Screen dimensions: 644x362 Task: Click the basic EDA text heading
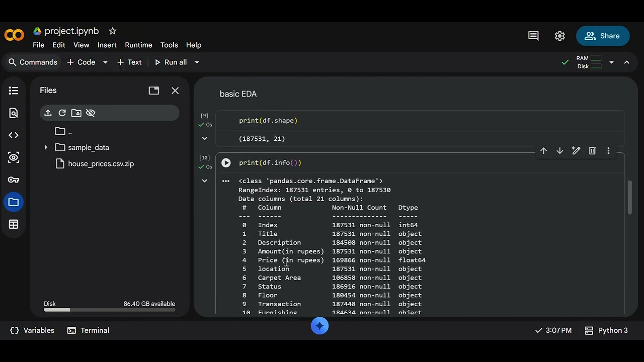point(238,94)
